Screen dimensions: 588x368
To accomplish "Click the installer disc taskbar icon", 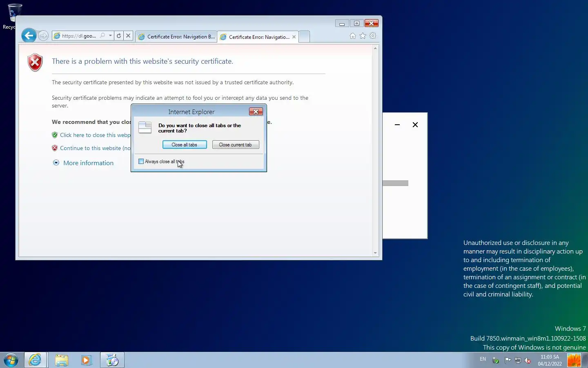I will (x=112, y=360).
